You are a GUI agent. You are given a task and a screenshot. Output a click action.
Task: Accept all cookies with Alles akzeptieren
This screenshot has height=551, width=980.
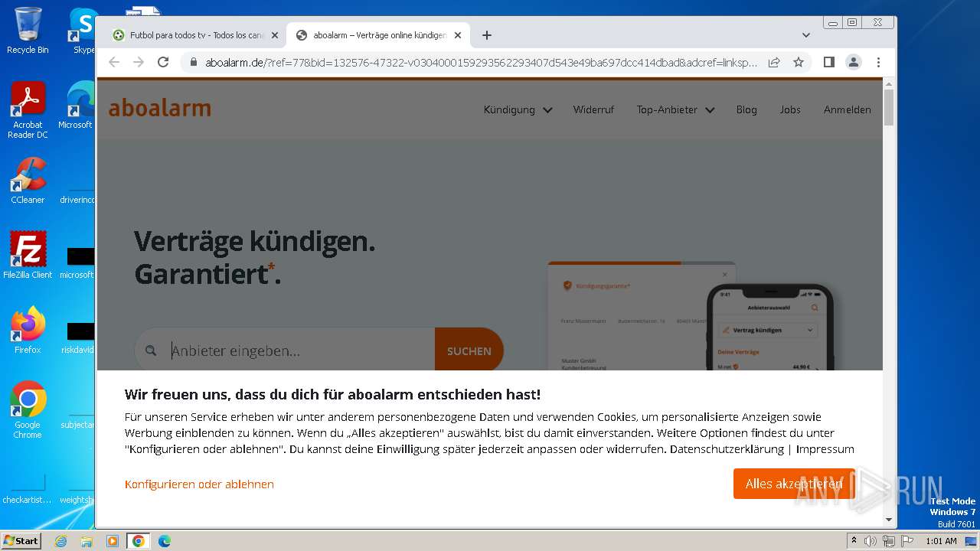(x=794, y=484)
